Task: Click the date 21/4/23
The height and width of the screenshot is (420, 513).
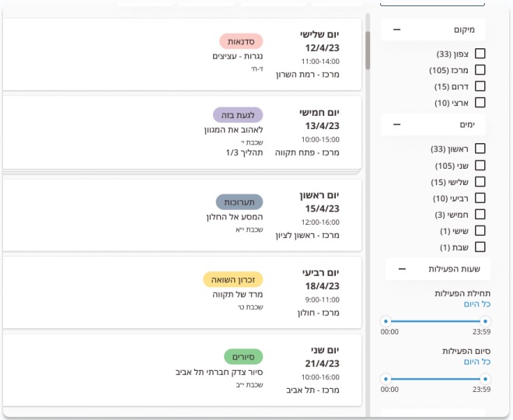Action: coord(323,364)
